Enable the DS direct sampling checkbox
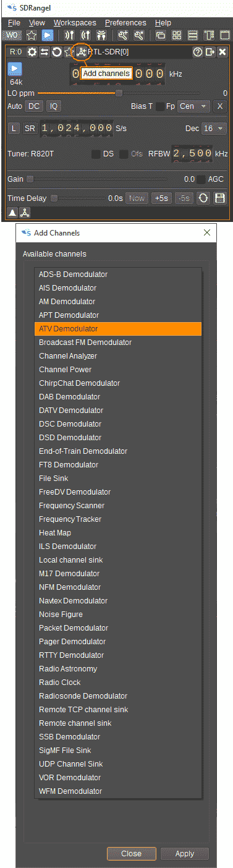 [x=96, y=153]
